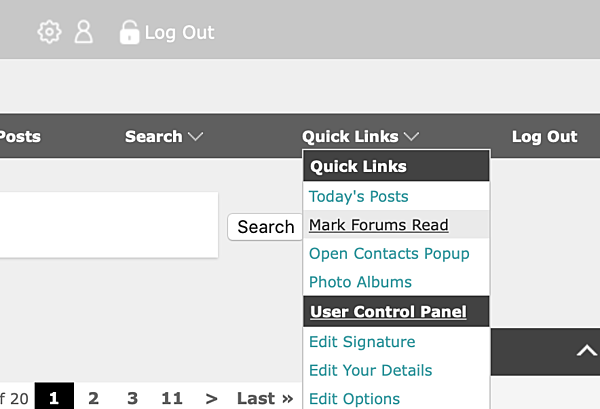Click Edit Signature option
600x409 pixels.
362,342
